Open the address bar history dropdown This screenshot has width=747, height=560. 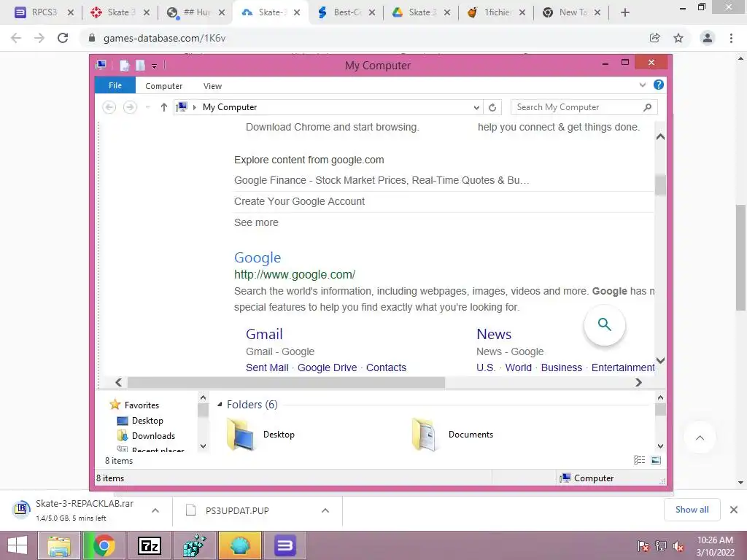[x=476, y=108]
